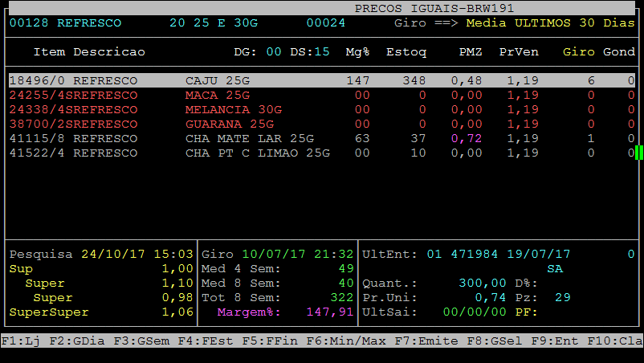The height and width of the screenshot is (363, 644).
Task: Select the highlighted REFRESCO CAJU 25G row
Action: [x=321, y=80]
